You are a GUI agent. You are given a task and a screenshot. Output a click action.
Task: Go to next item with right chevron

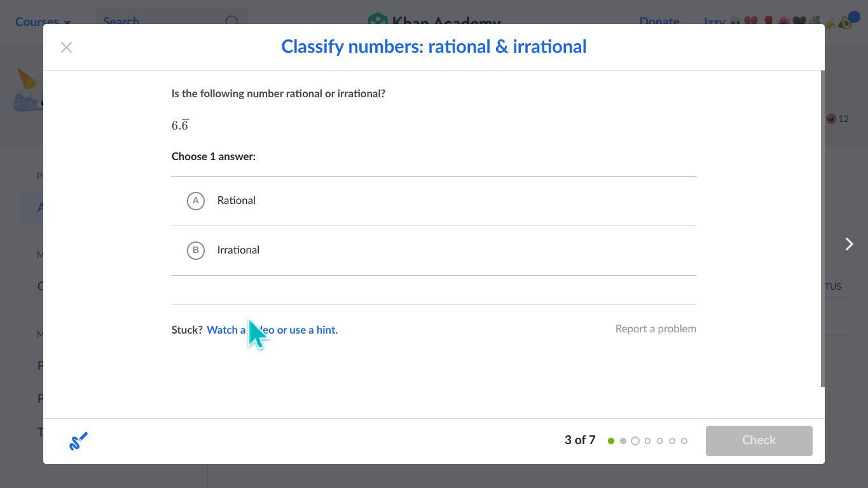[x=849, y=244]
